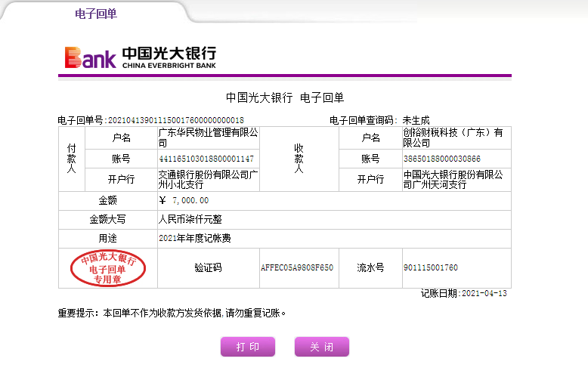This screenshot has height=380, width=588.
Task: Select the amount ¥ 7,000.00
Action: [x=184, y=200]
